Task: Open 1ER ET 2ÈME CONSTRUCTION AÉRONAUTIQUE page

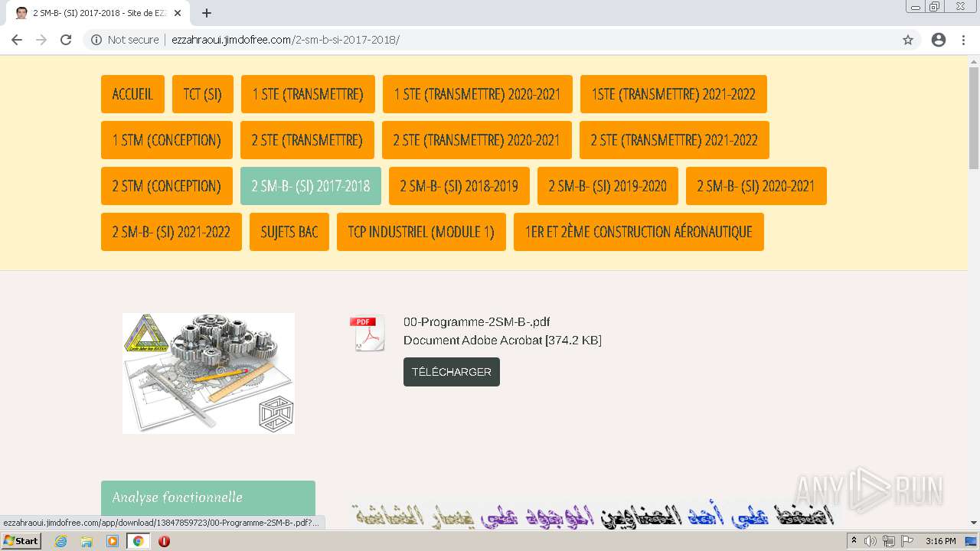Action: [639, 232]
